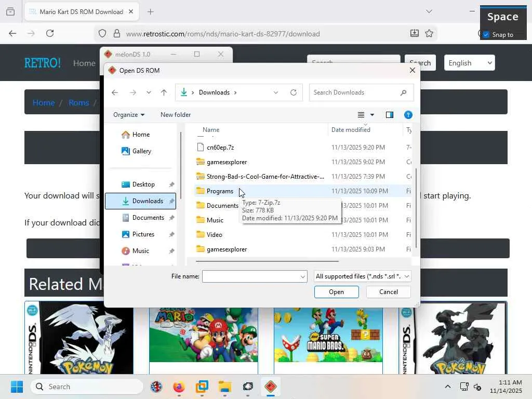The height and width of the screenshot is (399, 532).
Task: Open Pictures in the navigation pane
Action: [143, 234]
